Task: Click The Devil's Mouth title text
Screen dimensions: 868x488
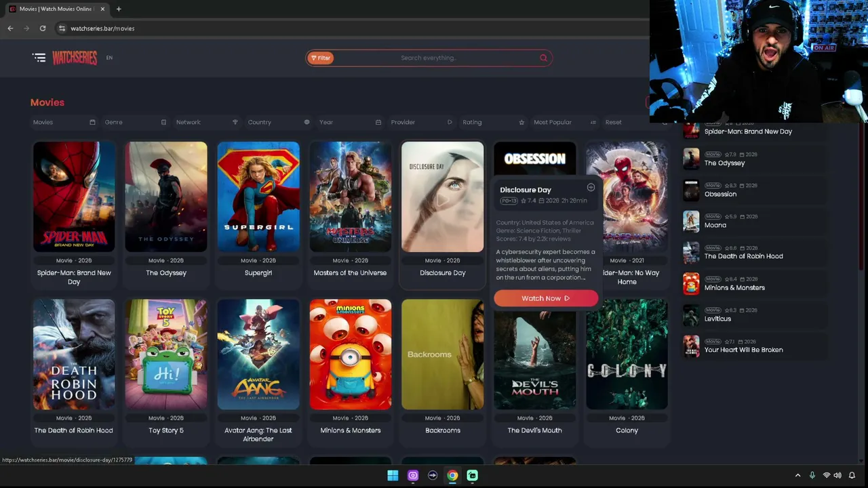Action: coord(535,430)
